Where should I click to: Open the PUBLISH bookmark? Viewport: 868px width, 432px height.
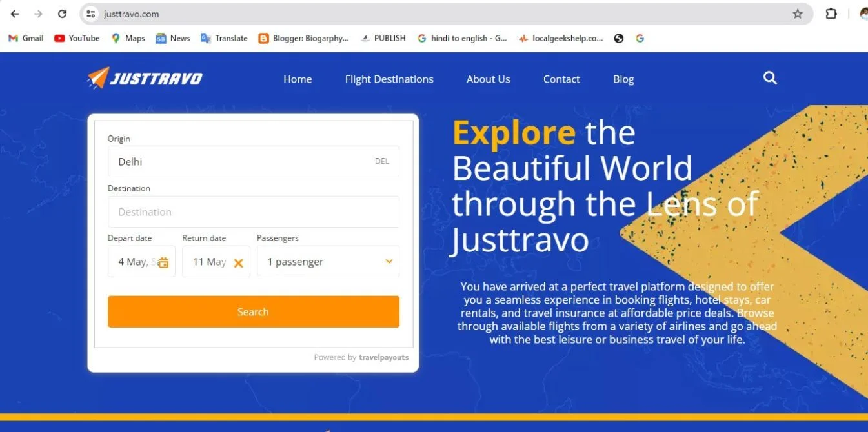coord(383,38)
